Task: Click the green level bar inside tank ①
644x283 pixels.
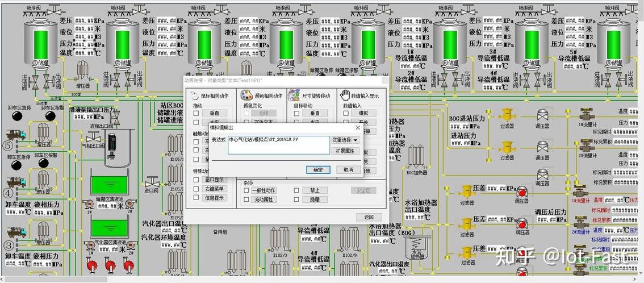Action: click(x=41, y=44)
